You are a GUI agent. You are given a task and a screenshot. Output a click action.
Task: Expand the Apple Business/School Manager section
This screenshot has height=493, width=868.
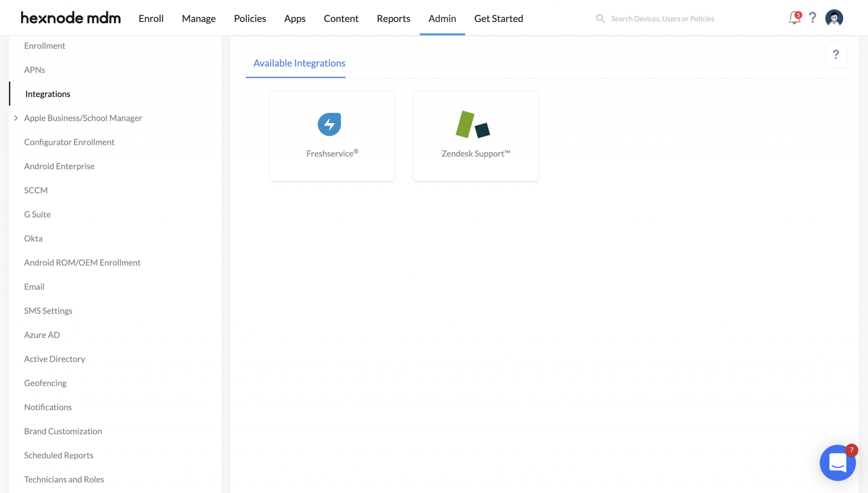[16, 118]
